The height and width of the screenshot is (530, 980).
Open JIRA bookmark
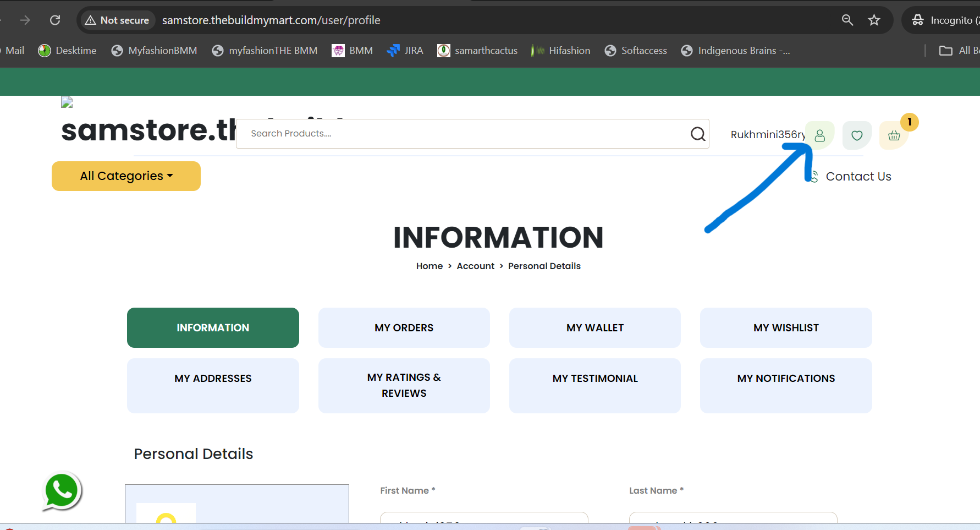tap(405, 51)
